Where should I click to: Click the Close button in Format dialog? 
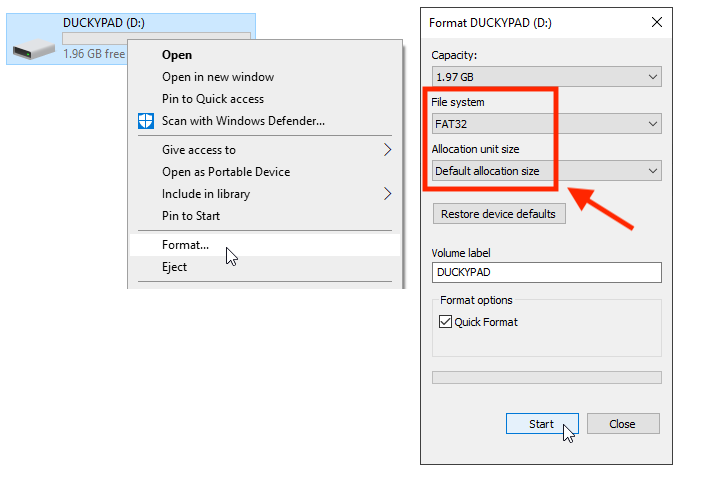[623, 424]
